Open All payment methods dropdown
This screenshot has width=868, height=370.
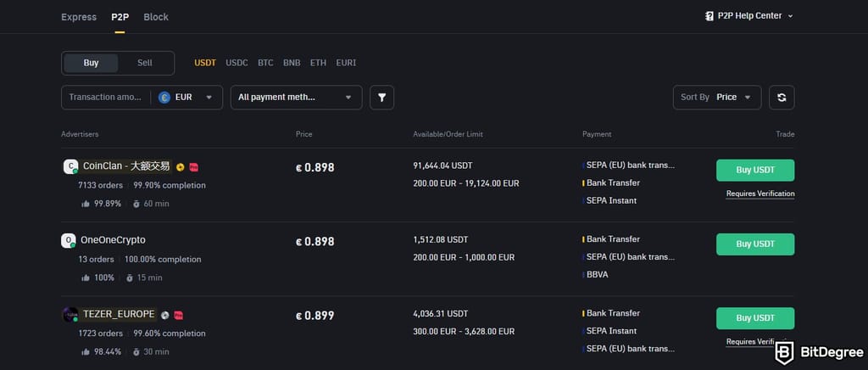pyautogui.click(x=296, y=98)
